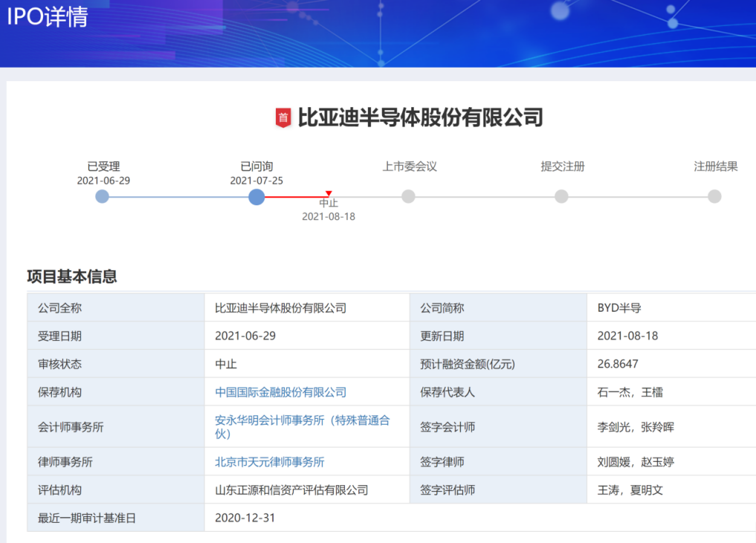
Task: Click the 比亚迪半导体股份有限公司 main heading
Action: (x=421, y=118)
